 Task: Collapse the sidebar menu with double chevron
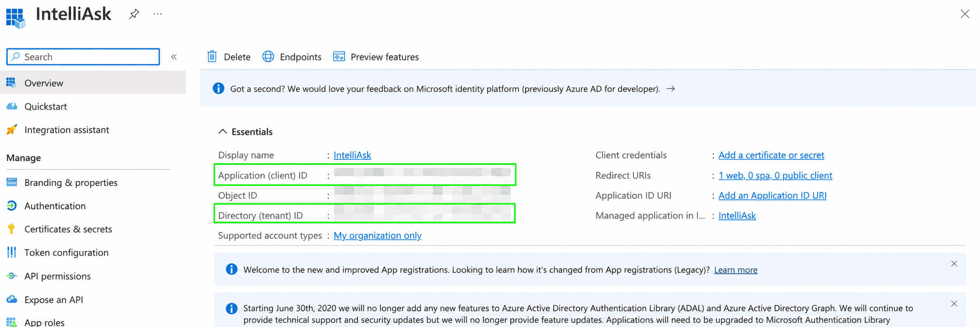[174, 57]
